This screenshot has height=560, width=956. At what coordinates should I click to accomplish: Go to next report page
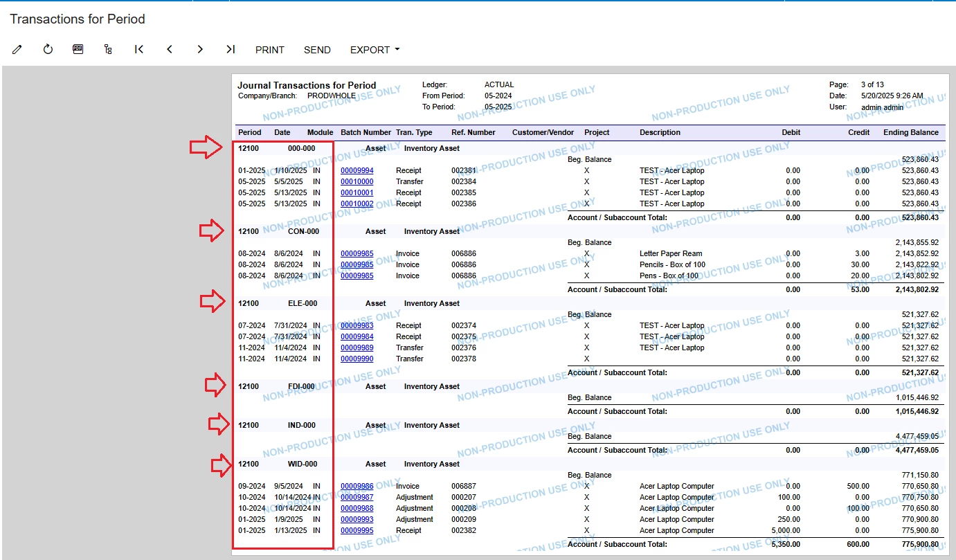click(x=200, y=50)
